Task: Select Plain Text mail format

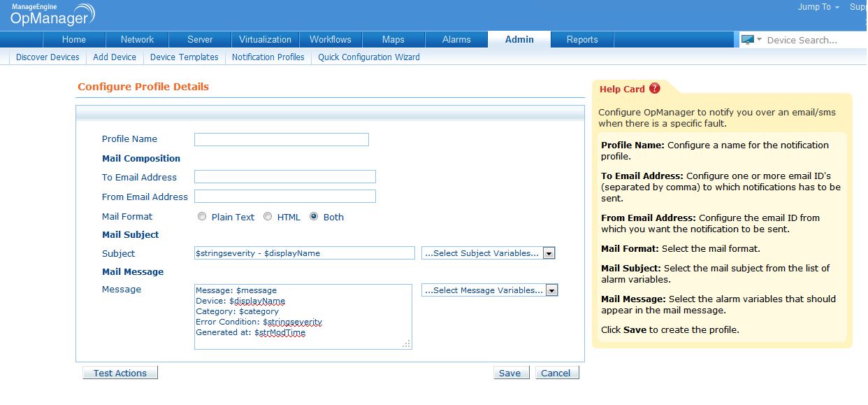Action: click(202, 216)
